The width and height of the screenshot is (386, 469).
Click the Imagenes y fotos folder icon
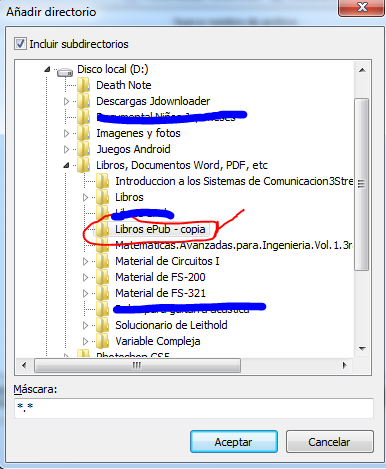[x=83, y=133]
